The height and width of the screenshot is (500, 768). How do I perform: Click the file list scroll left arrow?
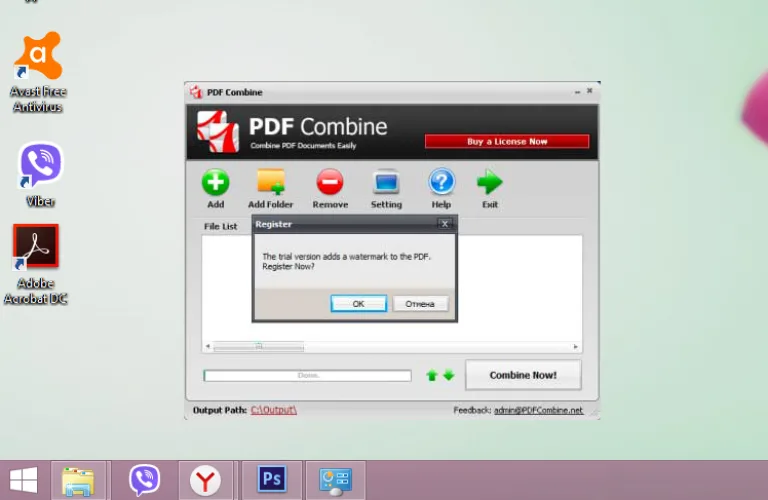208,347
